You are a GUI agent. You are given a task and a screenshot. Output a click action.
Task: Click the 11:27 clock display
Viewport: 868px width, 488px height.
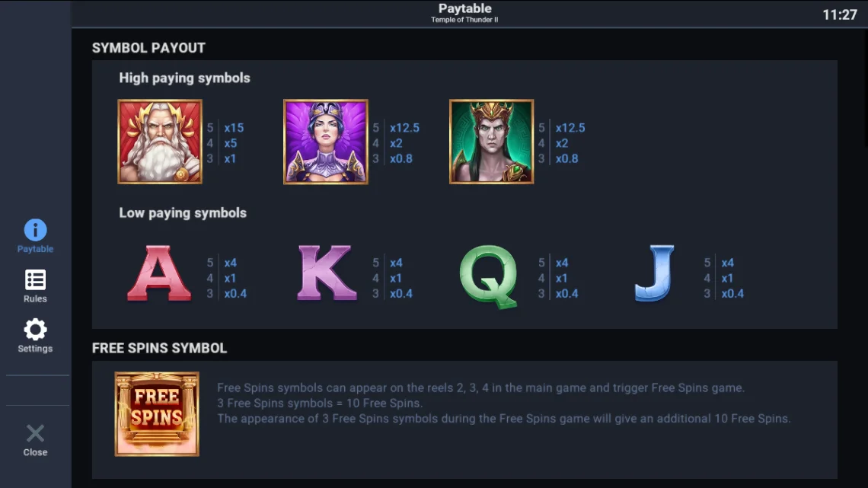coord(839,15)
